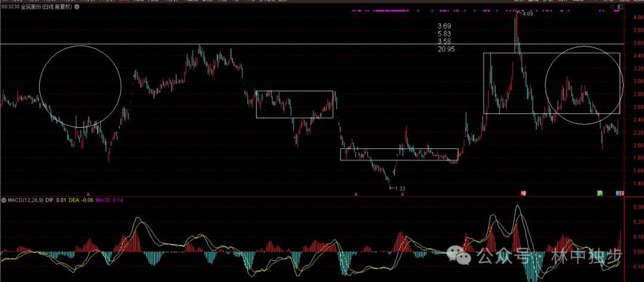Open the dropdown icon left of MACD(12,26,9)
Viewport: 644px width, 282px height.
click(2, 199)
